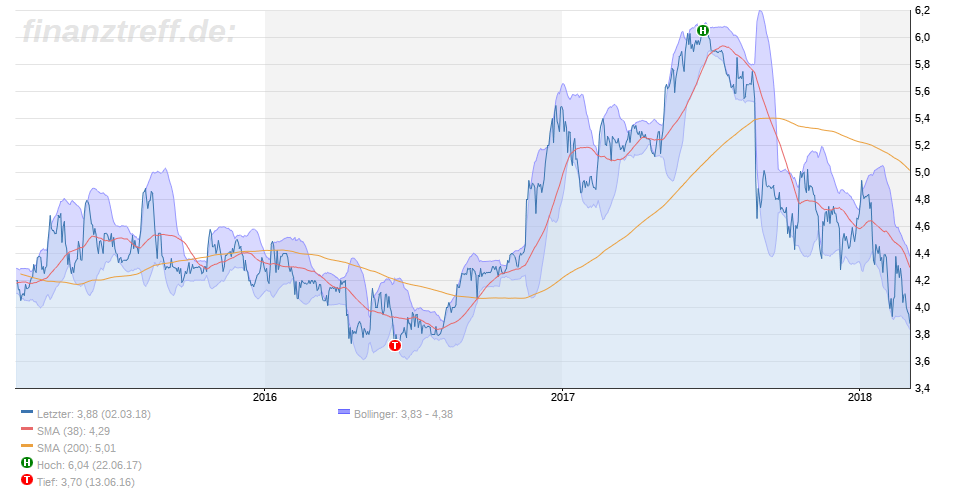Click the 6,2 value on price axis
The height and width of the screenshot is (500, 970).
[x=922, y=10]
